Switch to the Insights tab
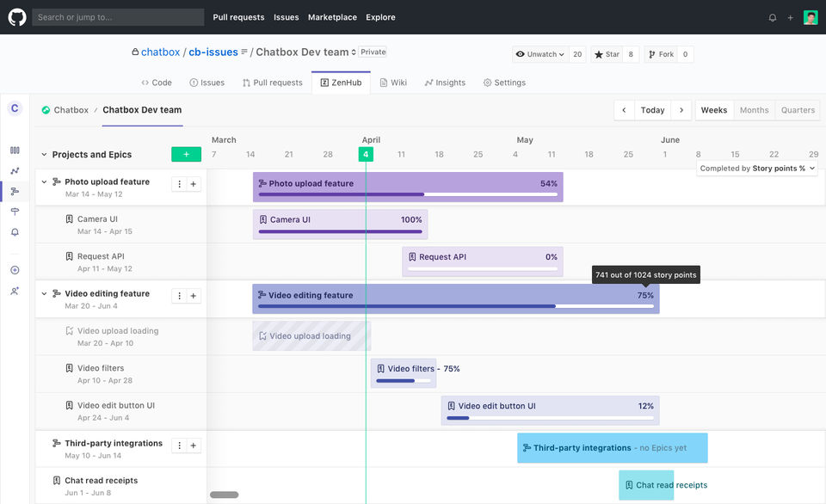This screenshot has height=504, width=826. click(x=445, y=83)
